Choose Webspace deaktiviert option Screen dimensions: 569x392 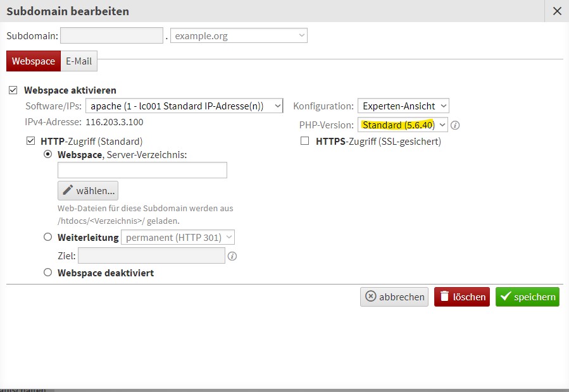(x=47, y=273)
